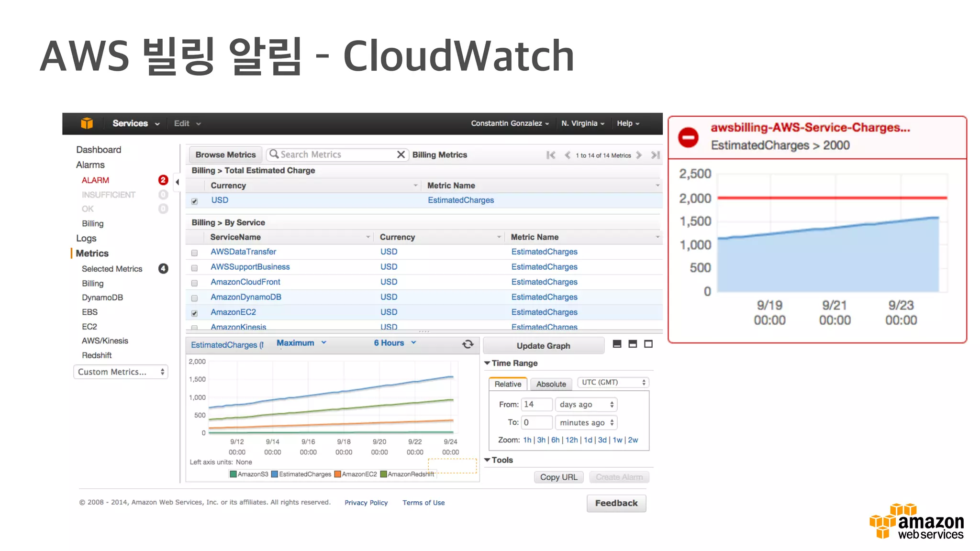Open the Constantin Gonzalez account menu
980x551 pixels.
click(510, 123)
